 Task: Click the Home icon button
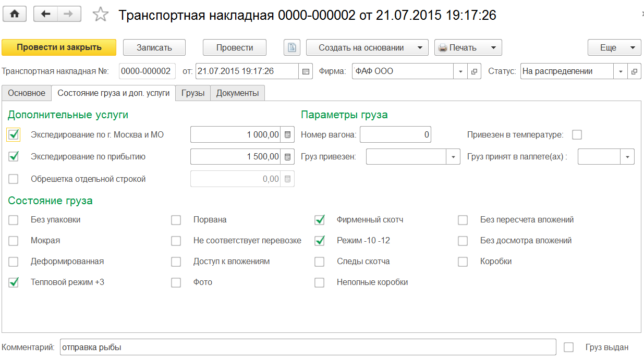pyautogui.click(x=15, y=14)
